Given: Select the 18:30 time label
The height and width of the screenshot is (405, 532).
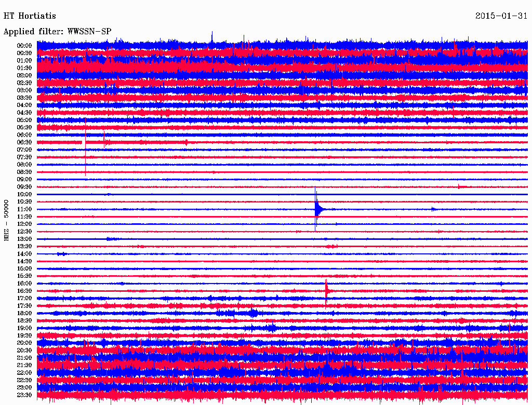Looking at the screenshot, I should pos(24,320).
